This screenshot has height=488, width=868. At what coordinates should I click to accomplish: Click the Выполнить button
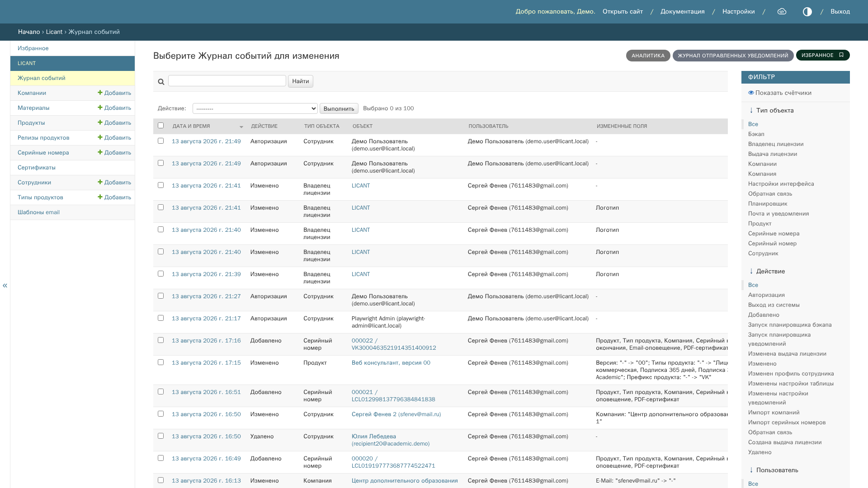pos(339,108)
